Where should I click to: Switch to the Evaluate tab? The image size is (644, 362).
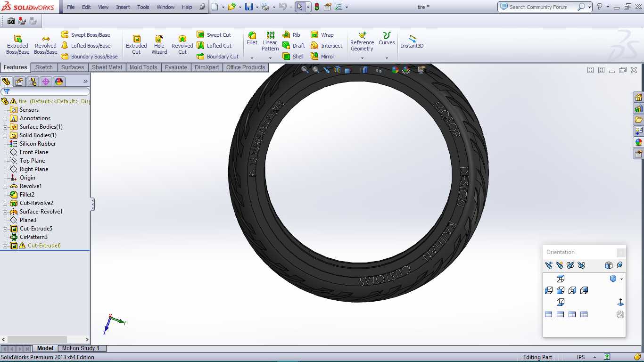(x=176, y=67)
